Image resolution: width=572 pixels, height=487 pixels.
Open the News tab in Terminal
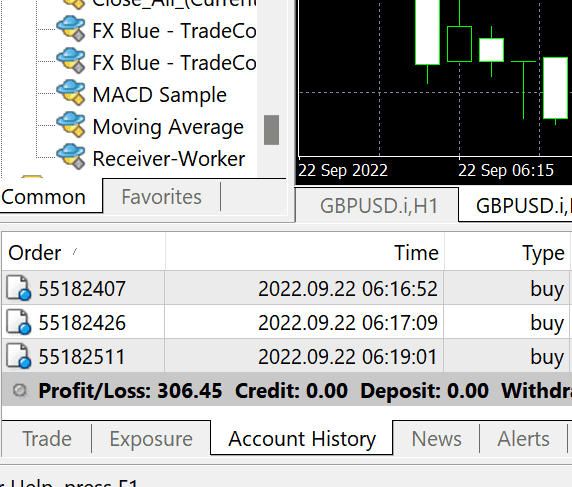(x=436, y=438)
